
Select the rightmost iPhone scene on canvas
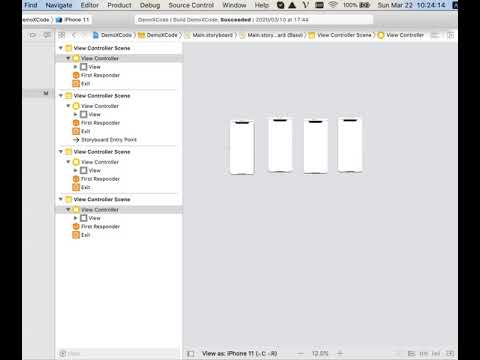350,145
